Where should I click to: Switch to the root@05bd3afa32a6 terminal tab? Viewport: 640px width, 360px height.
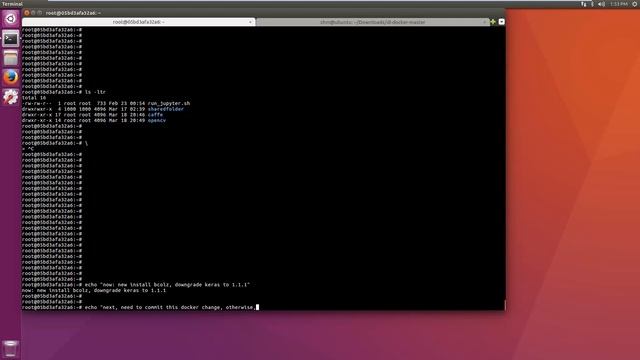[139, 22]
